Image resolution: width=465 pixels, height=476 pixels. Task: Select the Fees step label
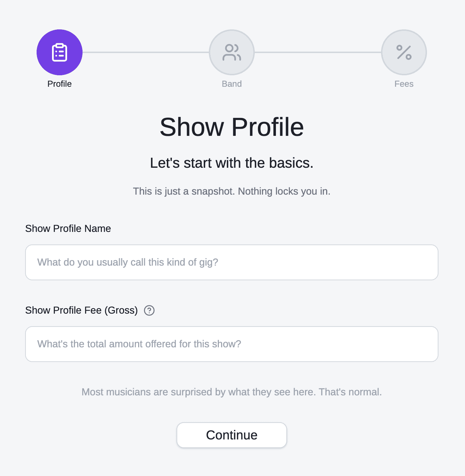tap(404, 84)
